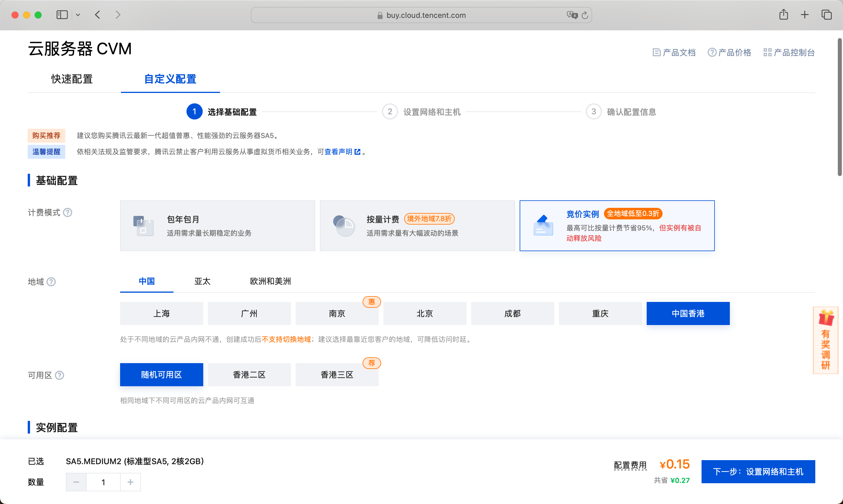Reload the page with refresh icon
This screenshot has width=843, height=504.
[585, 15]
